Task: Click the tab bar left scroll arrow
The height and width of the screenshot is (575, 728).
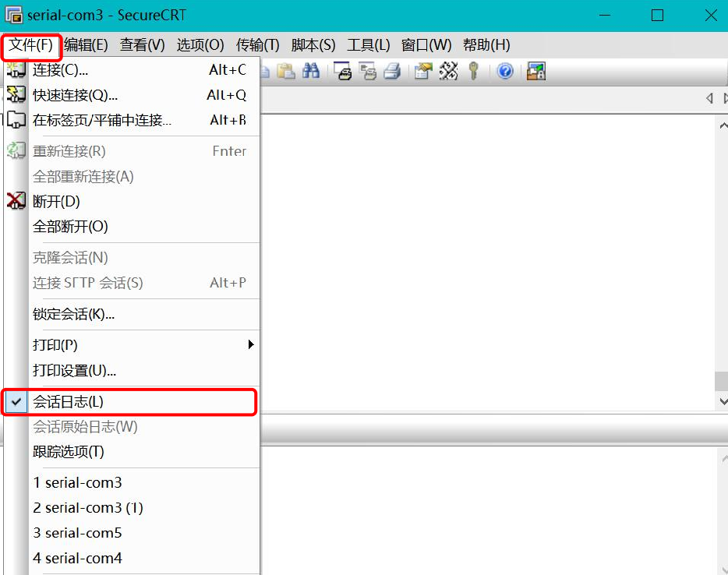Action: point(709,98)
